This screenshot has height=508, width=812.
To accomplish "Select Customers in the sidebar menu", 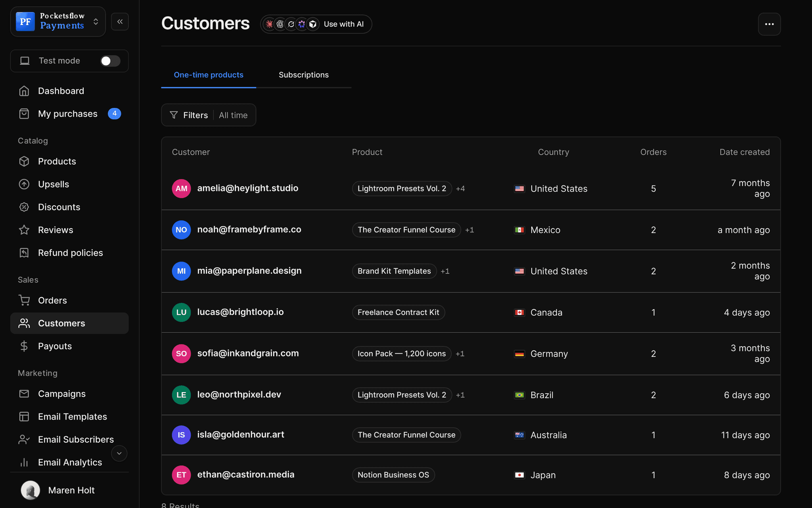I will pos(69,323).
